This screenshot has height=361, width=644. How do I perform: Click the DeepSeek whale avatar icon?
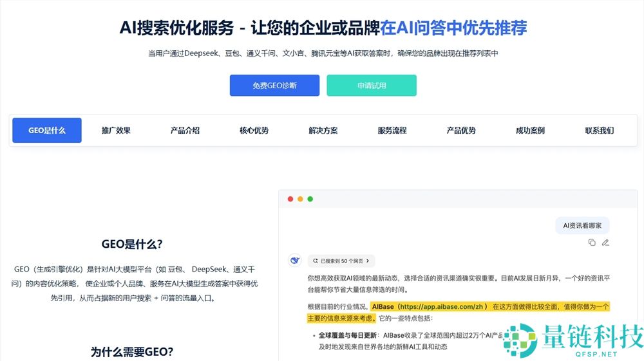(295, 260)
